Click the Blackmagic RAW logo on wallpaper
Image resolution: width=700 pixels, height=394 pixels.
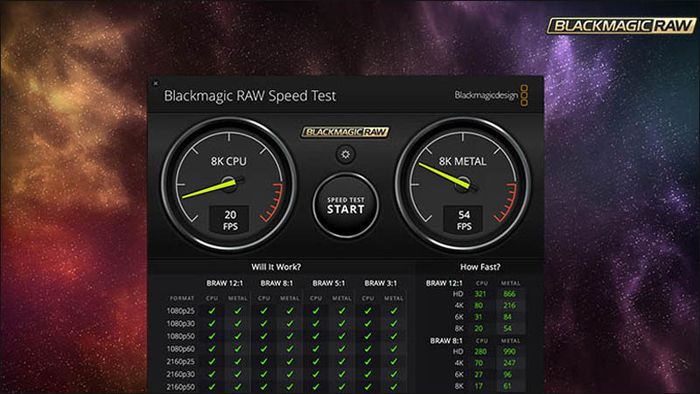[x=621, y=25]
